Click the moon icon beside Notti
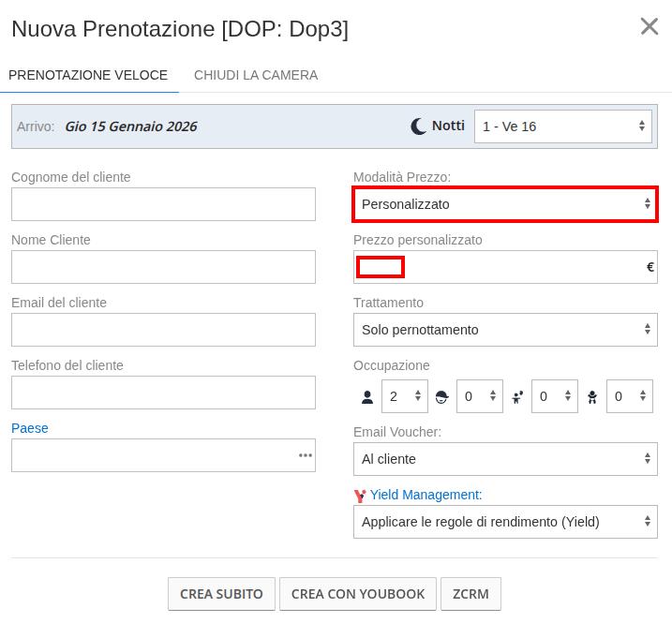This screenshot has width=672, height=623. [x=419, y=126]
